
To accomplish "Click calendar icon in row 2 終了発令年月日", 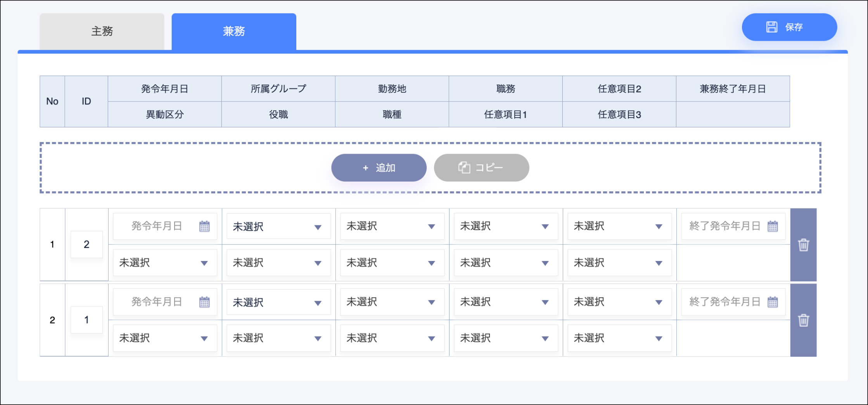I will pyautogui.click(x=773, y=302).
